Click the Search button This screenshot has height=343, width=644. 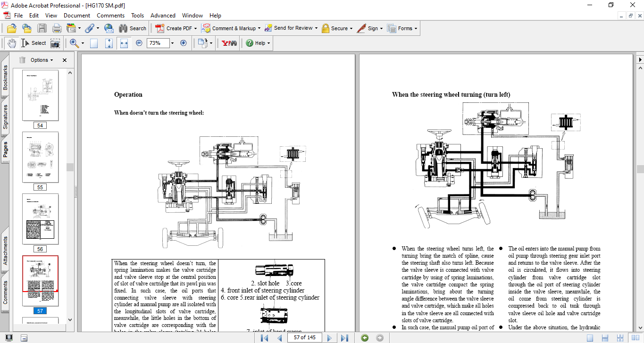coord(133,28)
